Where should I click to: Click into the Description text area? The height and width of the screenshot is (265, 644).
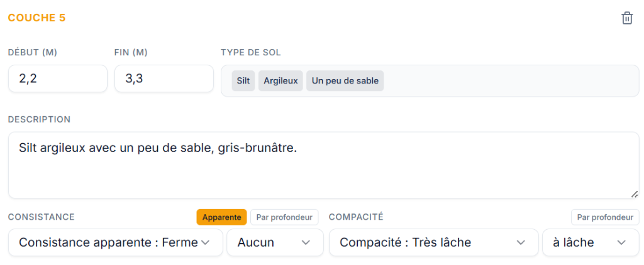tap(324, 165)
